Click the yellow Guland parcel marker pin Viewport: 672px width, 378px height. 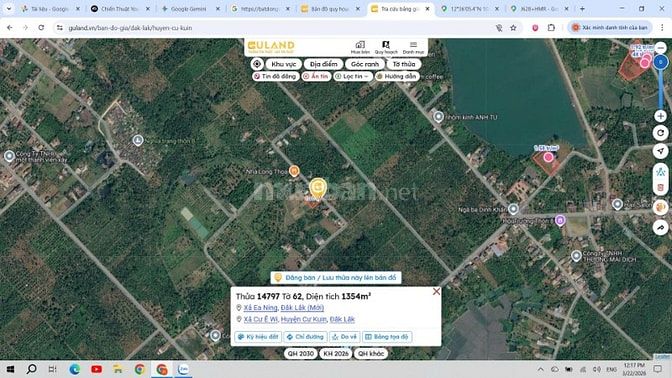pyautogui.click(x=318, y=188)
